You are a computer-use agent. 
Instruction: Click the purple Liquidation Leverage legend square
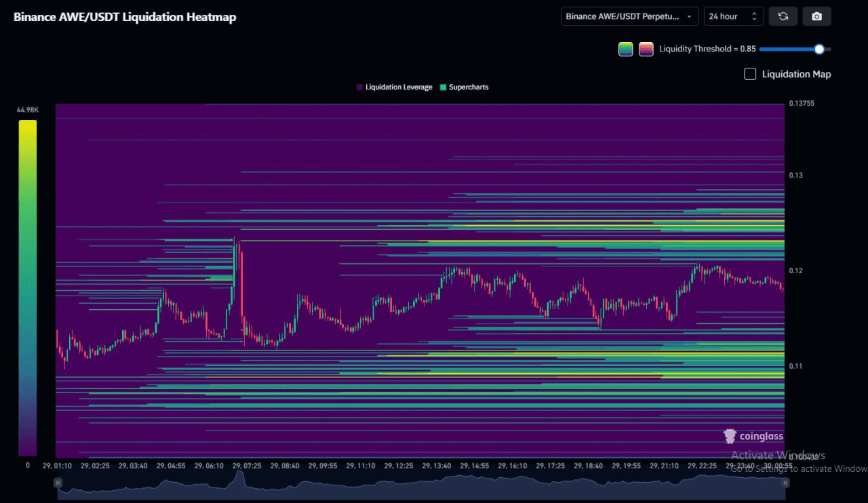(x=359, y=87)
